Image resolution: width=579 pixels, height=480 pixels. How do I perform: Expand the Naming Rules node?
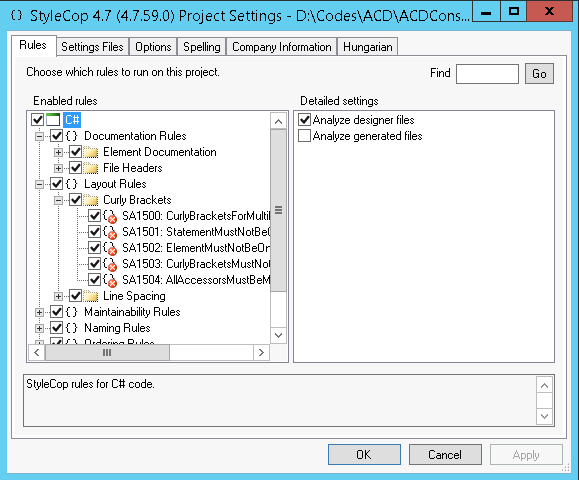39,328
